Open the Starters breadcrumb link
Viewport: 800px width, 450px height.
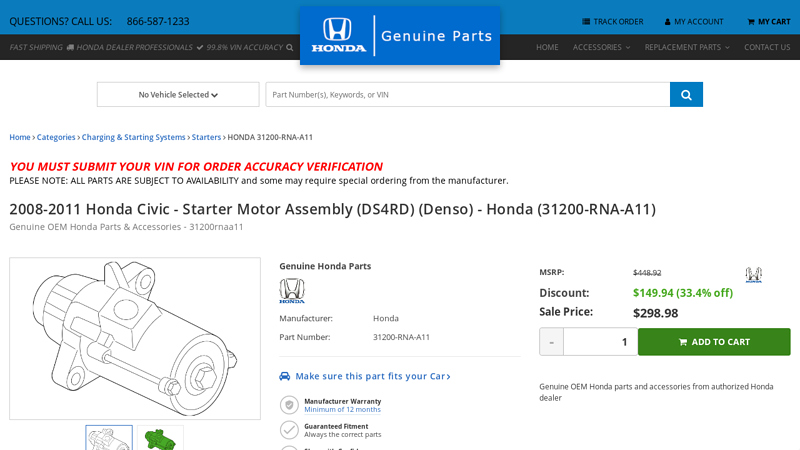tap(206, 137)
